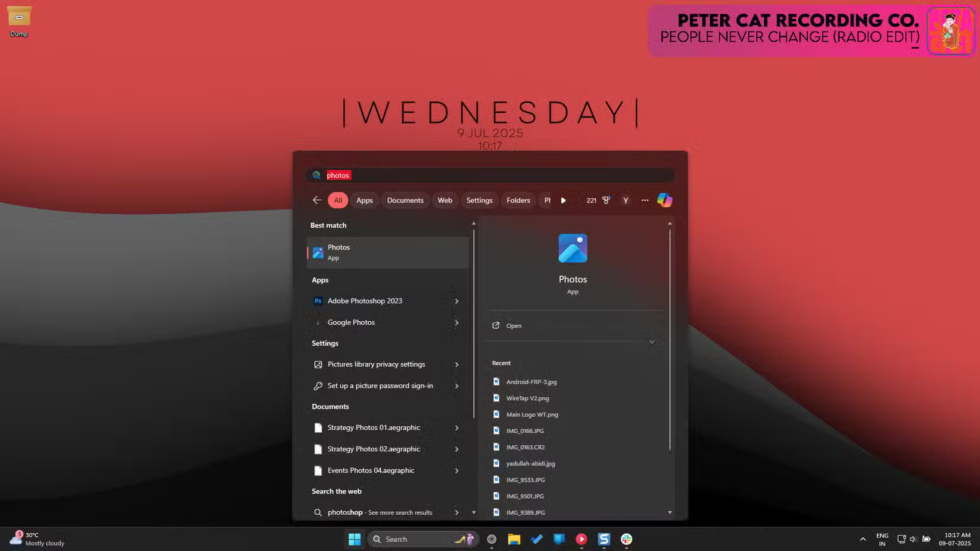Click Open to launch Photos
The height and width of the screenshot is (551, 980).
pyautogui.click(x=513, y=325)
